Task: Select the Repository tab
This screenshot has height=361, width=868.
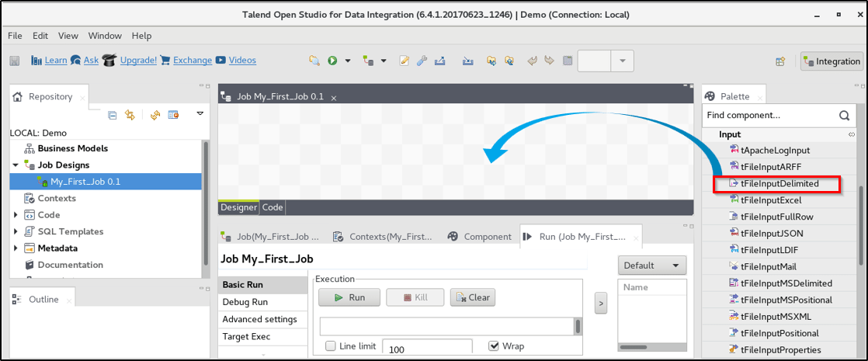Action: click(50, 96)
